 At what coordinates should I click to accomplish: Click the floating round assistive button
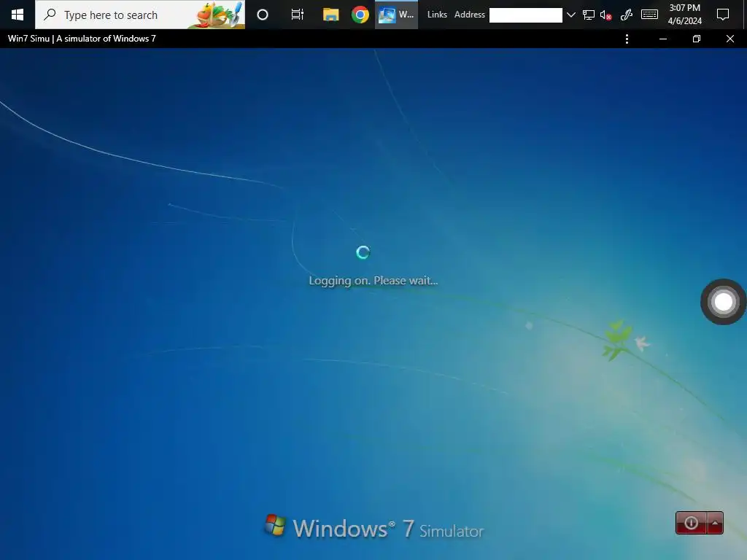[723, 302]
